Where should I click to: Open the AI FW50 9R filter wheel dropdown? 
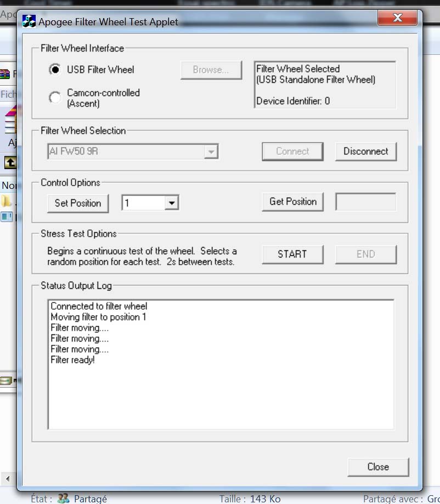coord(211,152)
